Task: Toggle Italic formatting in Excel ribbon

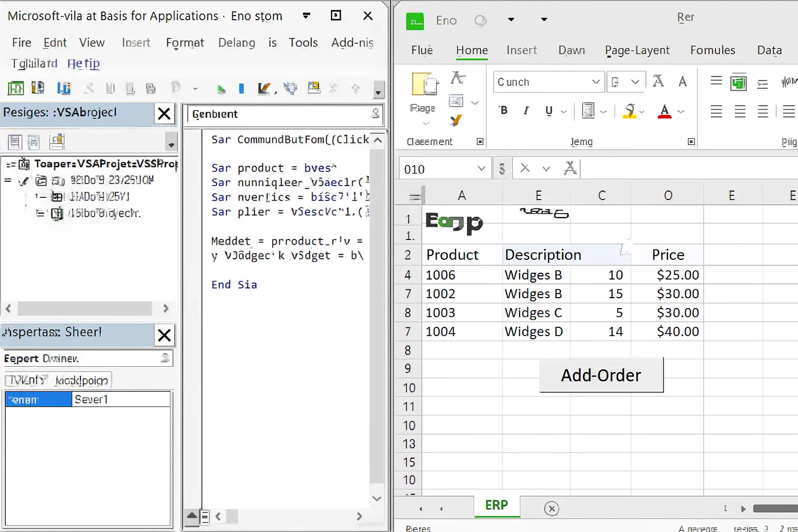Action: click(526, 111)
